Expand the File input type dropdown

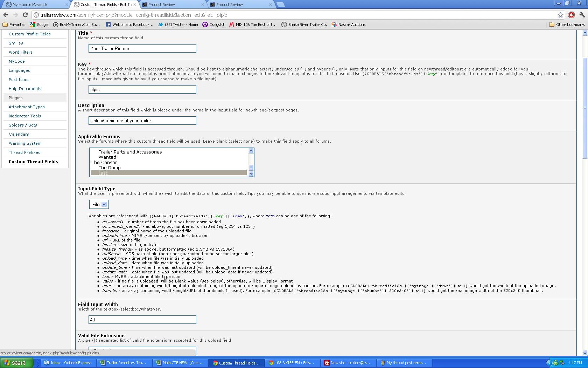click(x=99, y=204)
